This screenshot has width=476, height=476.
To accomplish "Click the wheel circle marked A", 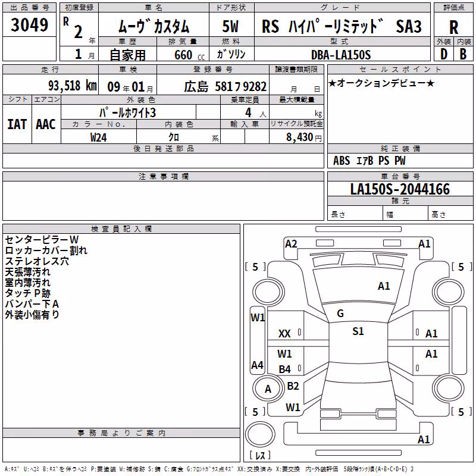I will (x=268, y=389).
